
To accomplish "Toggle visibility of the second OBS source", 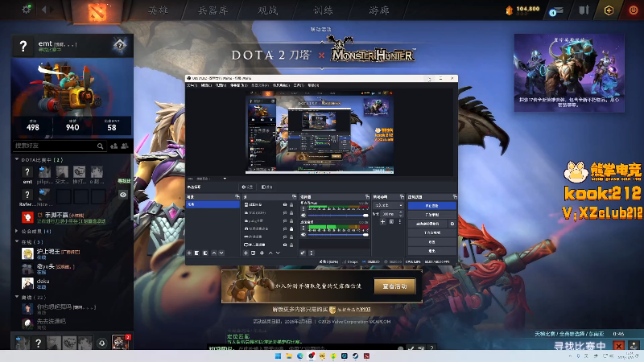I will pos(285,212).
